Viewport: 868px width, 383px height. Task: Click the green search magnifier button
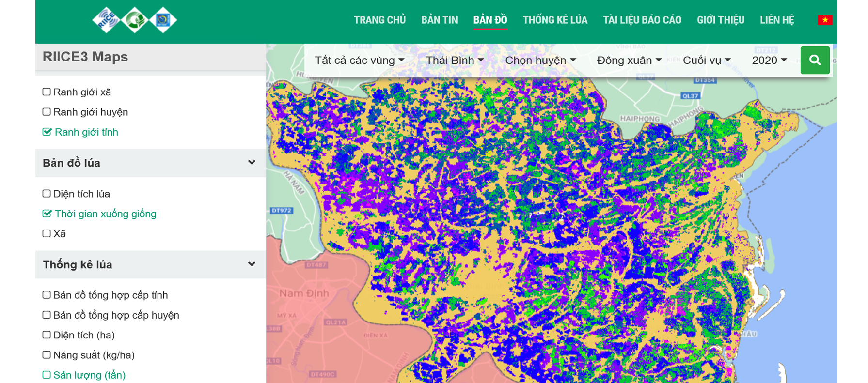(x=815, y=60)
